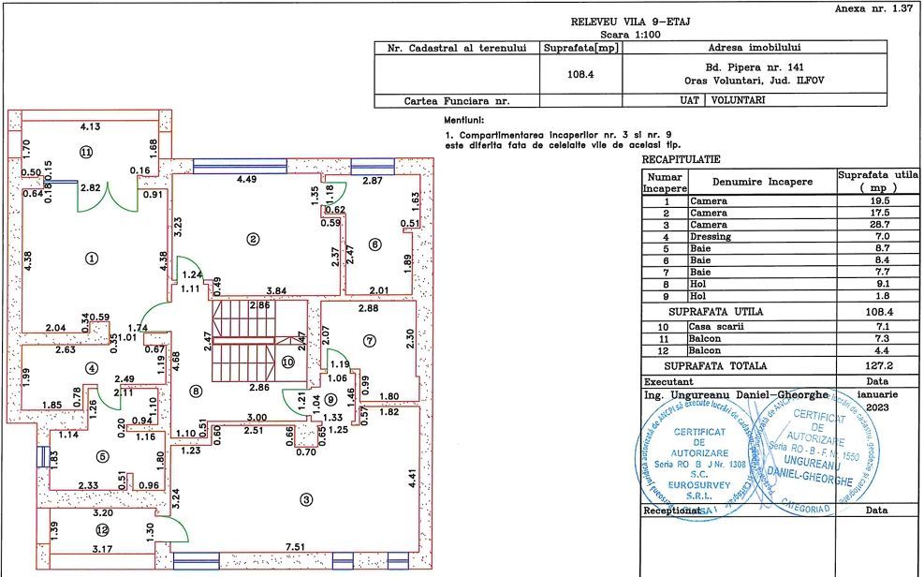Click the 'SUPRAFATA UTILA' summary label
Image resolution: width=924 pixels, height=577 pixels.
(x=715, y=312)
